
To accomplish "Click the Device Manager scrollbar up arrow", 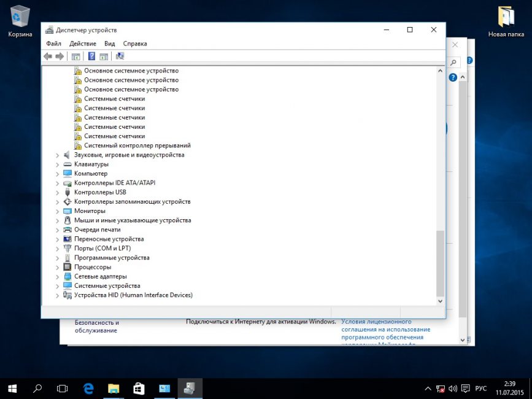I will tap(440, 71).
